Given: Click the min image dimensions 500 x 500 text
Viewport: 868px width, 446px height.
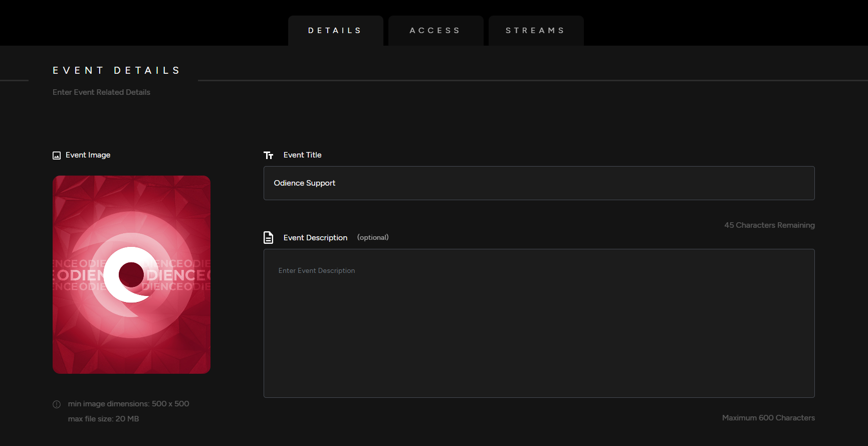Looking at the screenshot, I should 128,404.
